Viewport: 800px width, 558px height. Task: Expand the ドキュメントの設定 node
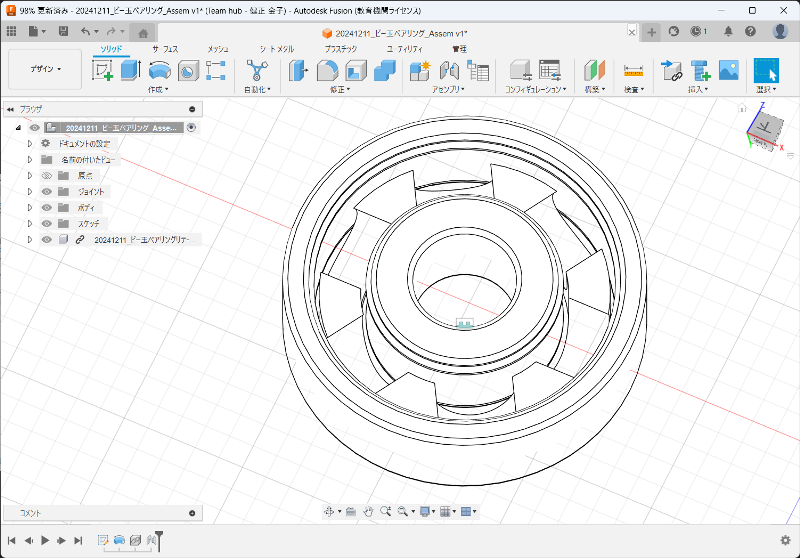30,144
